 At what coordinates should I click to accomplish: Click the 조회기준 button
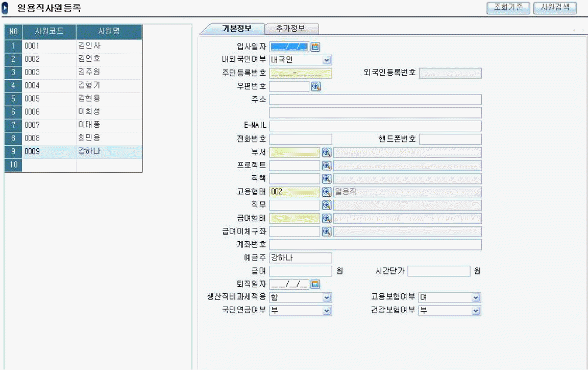click(x=508, y=8)
